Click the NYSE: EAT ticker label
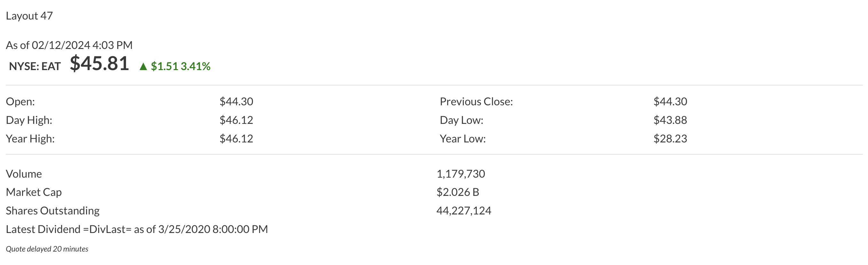 click(35, 67)
